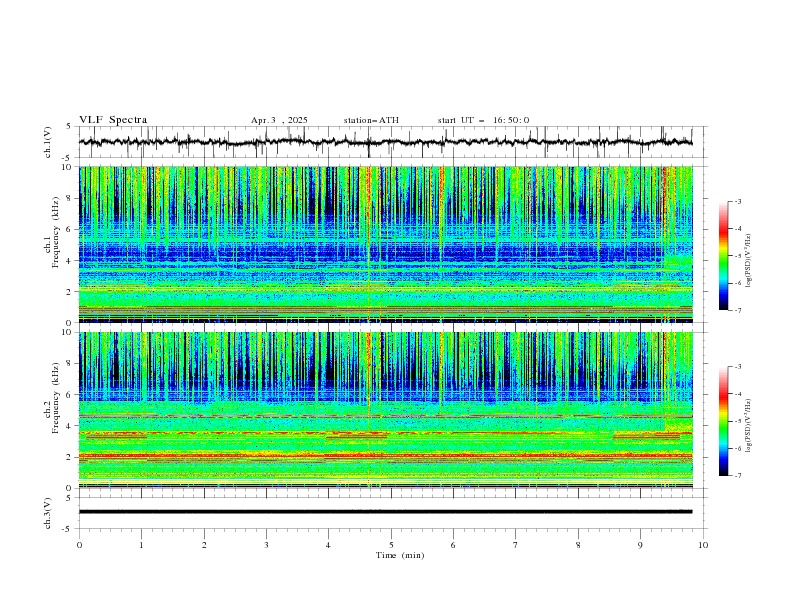Viewport: 792px width, 612px height.
Task: Click the 'VLF Spectra' title text
Action: pyautogui.click(x=113, y=120)
